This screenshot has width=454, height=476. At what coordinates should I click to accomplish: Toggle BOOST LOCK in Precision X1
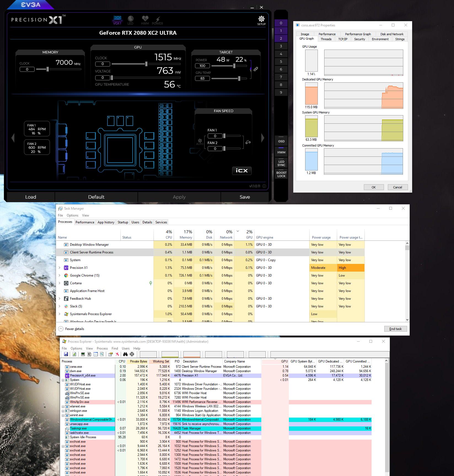pyautogui.click(x=281, y=174)
